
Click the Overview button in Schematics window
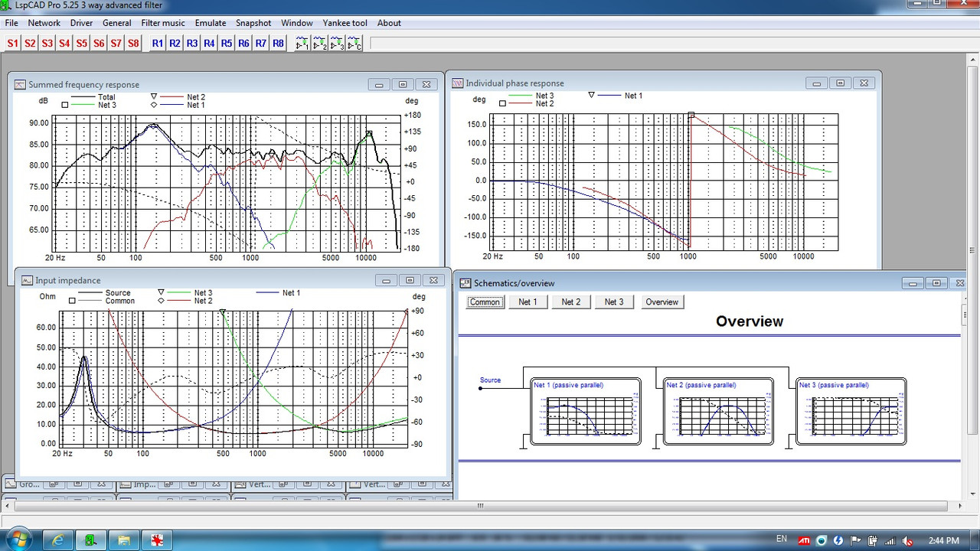point(661,302)
